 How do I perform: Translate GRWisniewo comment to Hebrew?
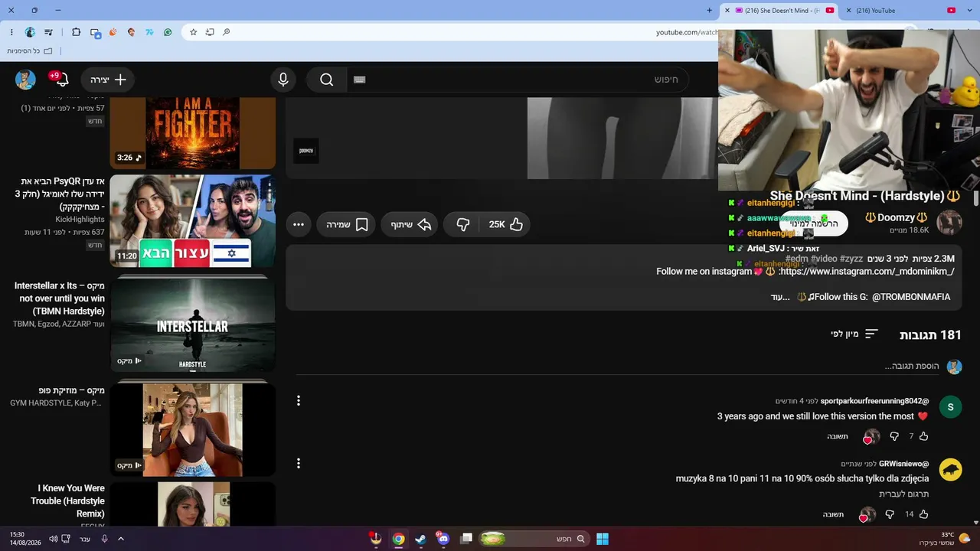click(x=904, y=494)
